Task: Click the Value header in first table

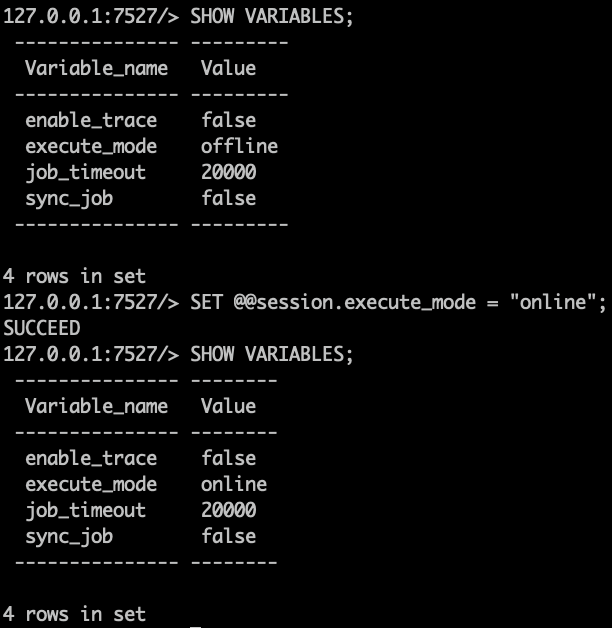Action: coord(228,68)
